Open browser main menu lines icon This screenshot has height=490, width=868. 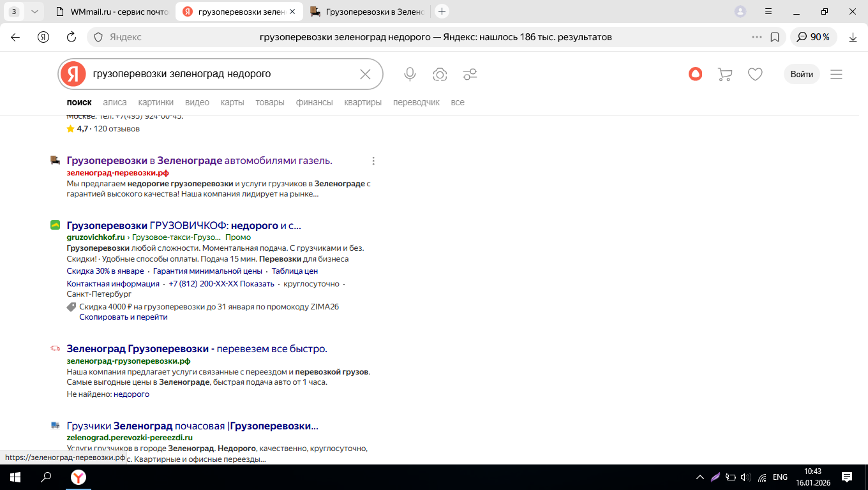tap(769, 11)
